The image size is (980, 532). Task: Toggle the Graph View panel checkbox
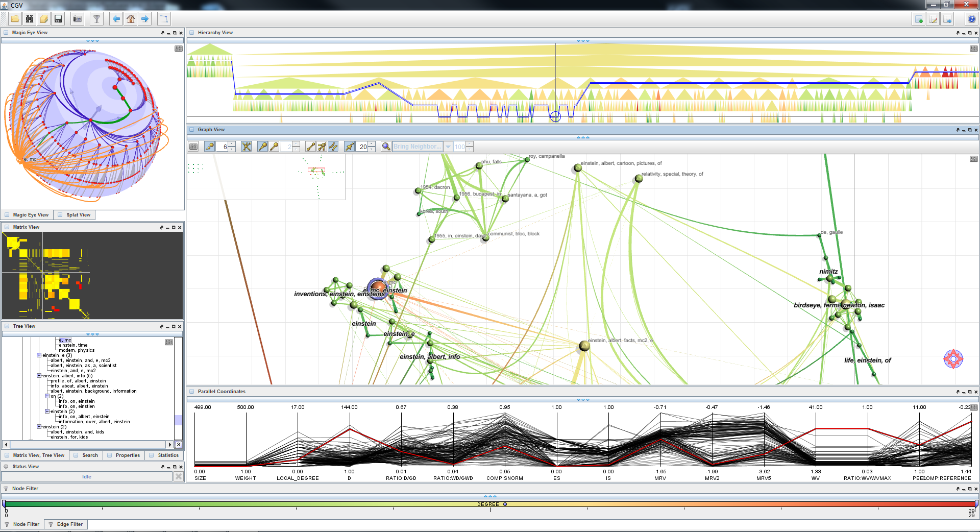tap(192, 130)
